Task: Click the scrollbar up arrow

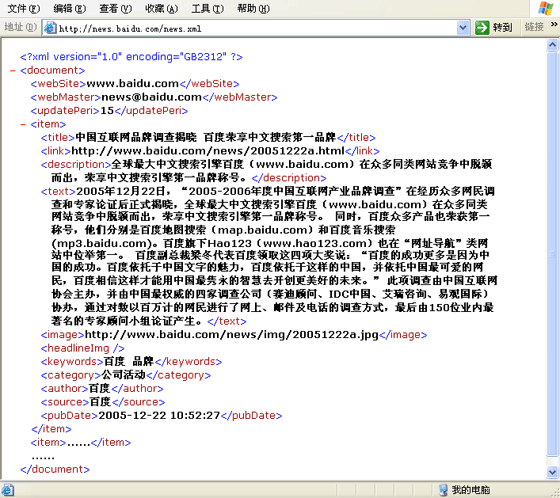Action: tap(552, 45)
